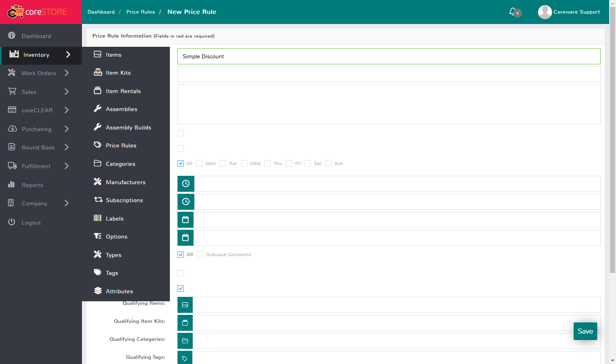
Task: Check the Wed checkbox
Action: click(244, 163)
